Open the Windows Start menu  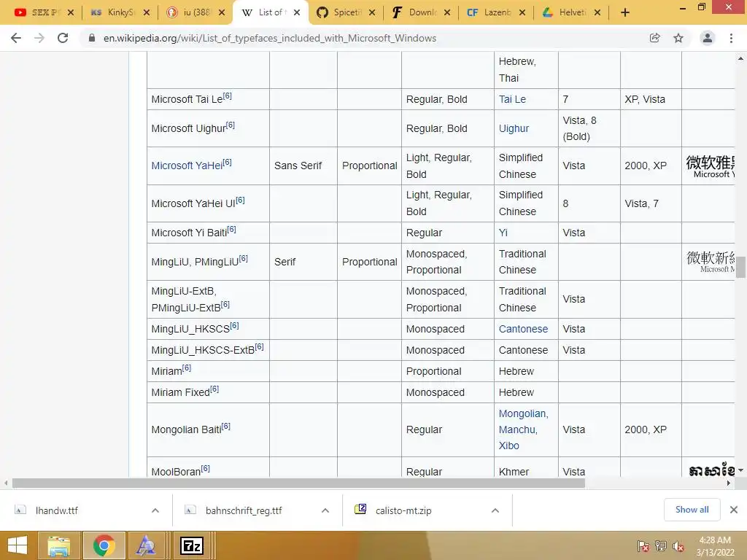click(18, 545)
